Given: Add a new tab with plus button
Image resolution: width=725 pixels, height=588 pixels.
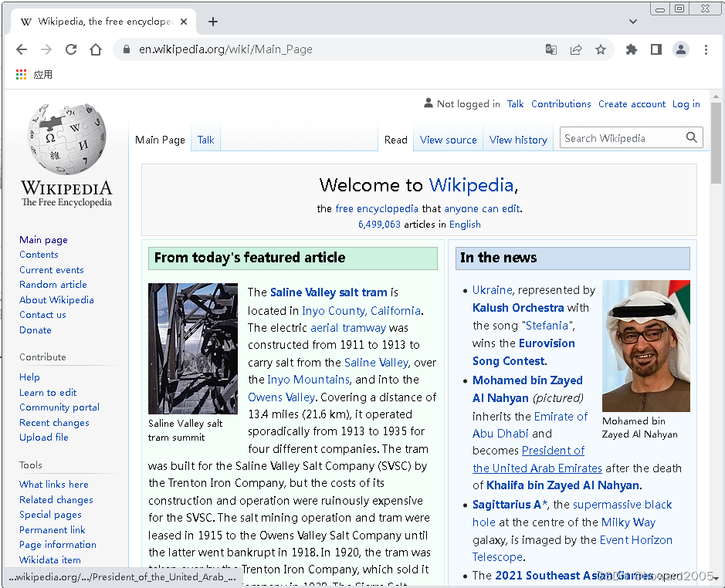Looking at the screenshot, I should pyautogui.click(x=212, y=22).
